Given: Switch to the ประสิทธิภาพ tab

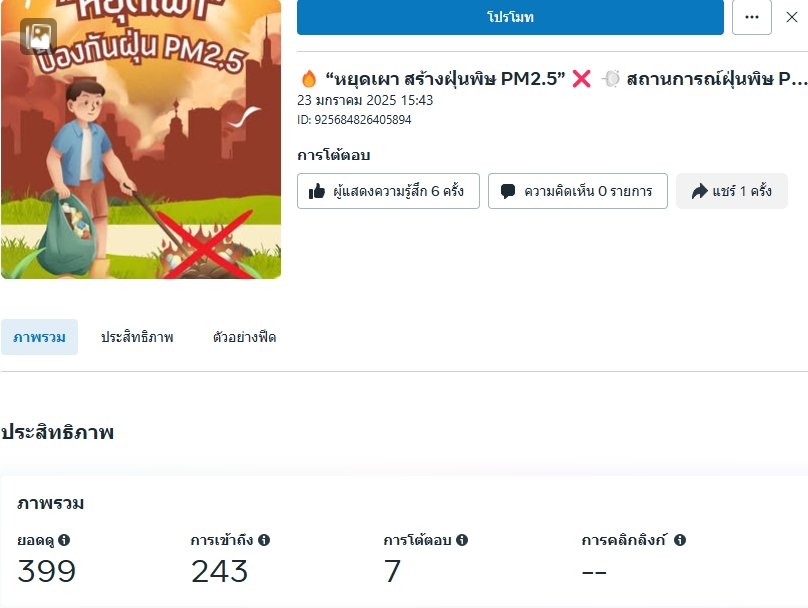Looking at the screenshot, I should [x=137, y=337].
